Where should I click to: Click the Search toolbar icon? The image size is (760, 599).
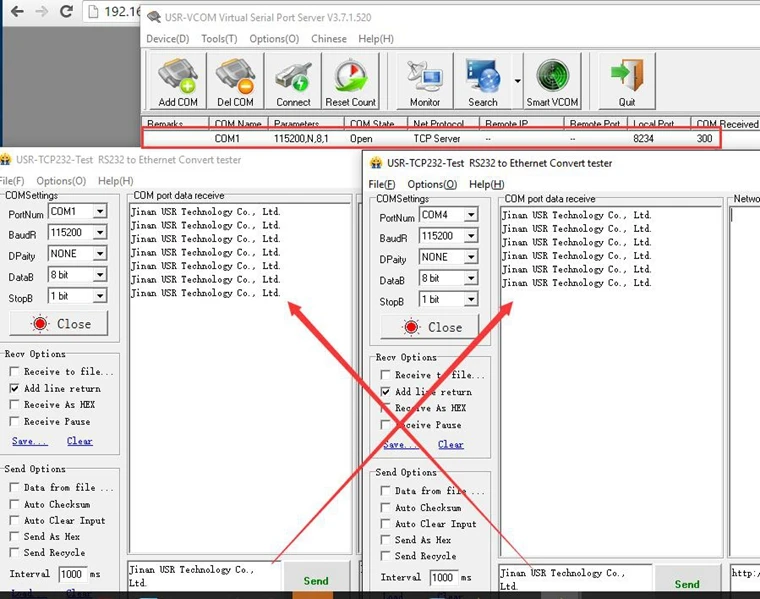tap(483, 81)
